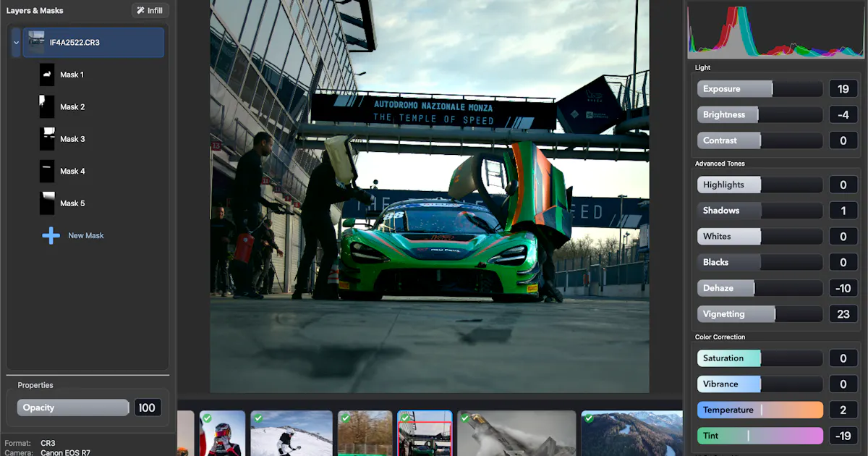Toggle checkmark on autumn trees thumbnail
This screenshot has width=868, height=456.
(x=345, y=418)
